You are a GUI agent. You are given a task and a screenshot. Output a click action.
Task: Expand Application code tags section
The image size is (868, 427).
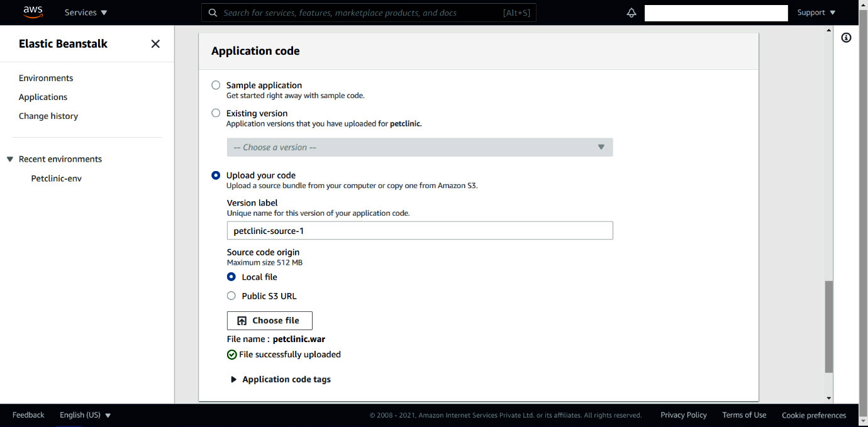(234, 379)
